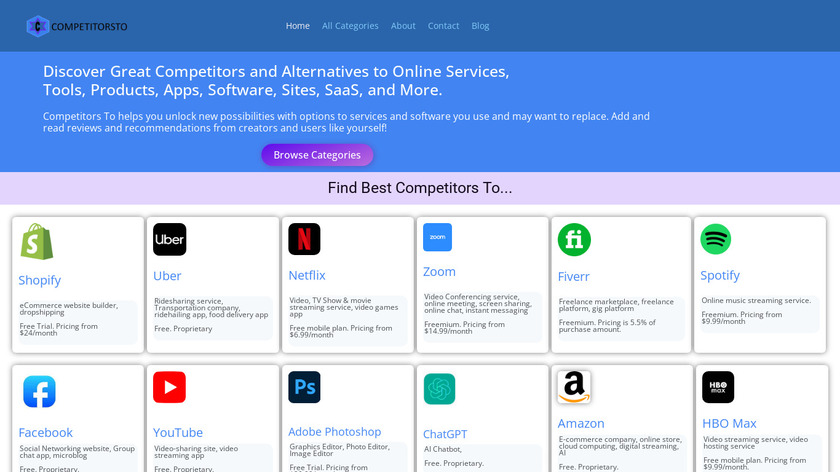The image size is (840, 472).
Task: Select the Facebook logo icon
Action: click(39, 392)
